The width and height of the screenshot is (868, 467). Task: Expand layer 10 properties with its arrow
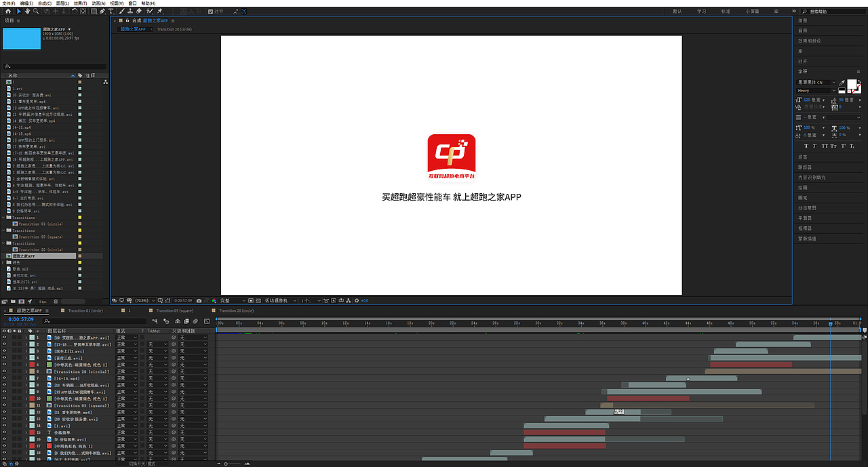tap(26, 399)
